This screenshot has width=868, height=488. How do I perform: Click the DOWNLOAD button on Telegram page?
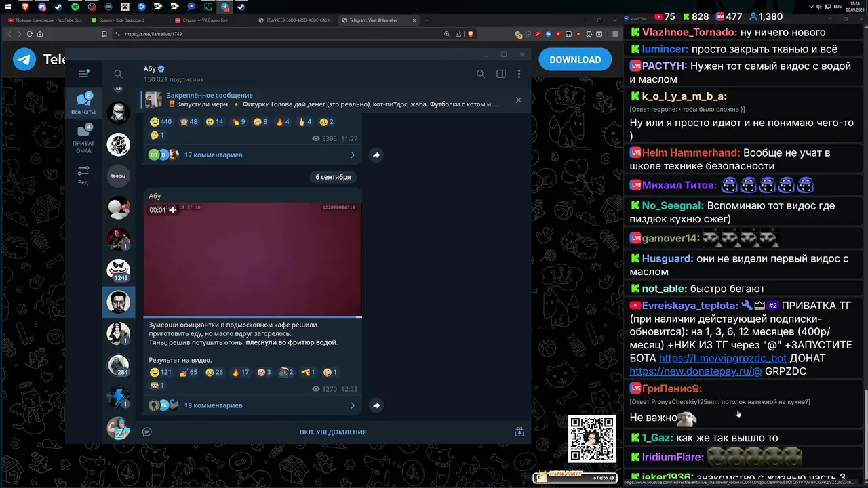click(x=575, y=60)
